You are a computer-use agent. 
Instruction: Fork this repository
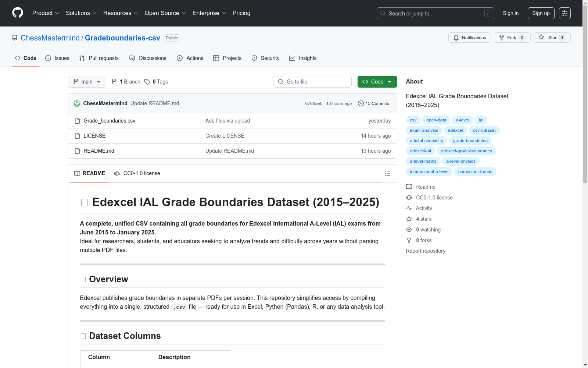(x=512, y=38)
